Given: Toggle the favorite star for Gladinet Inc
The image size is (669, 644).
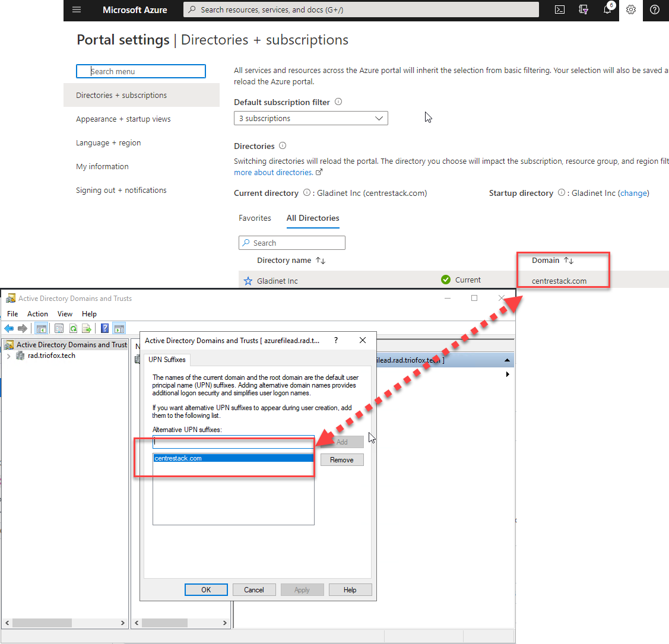Looking at the screenshot, I should point(248,281).
